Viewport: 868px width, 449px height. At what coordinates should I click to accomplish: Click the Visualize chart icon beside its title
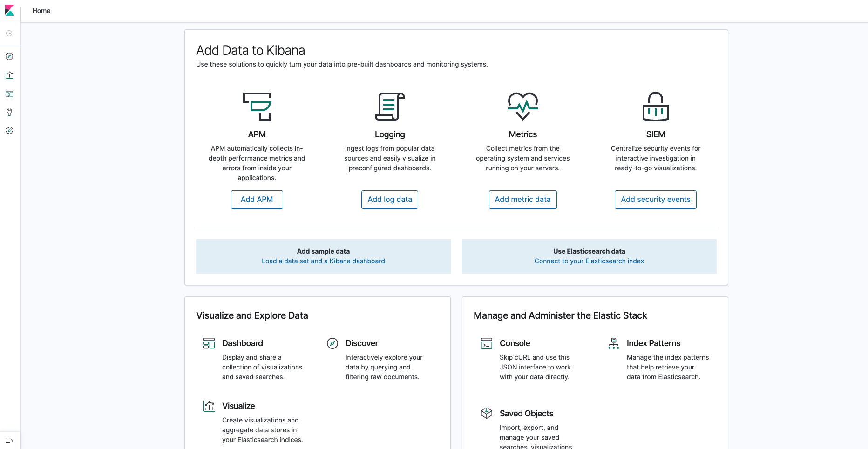pos(209,406)
